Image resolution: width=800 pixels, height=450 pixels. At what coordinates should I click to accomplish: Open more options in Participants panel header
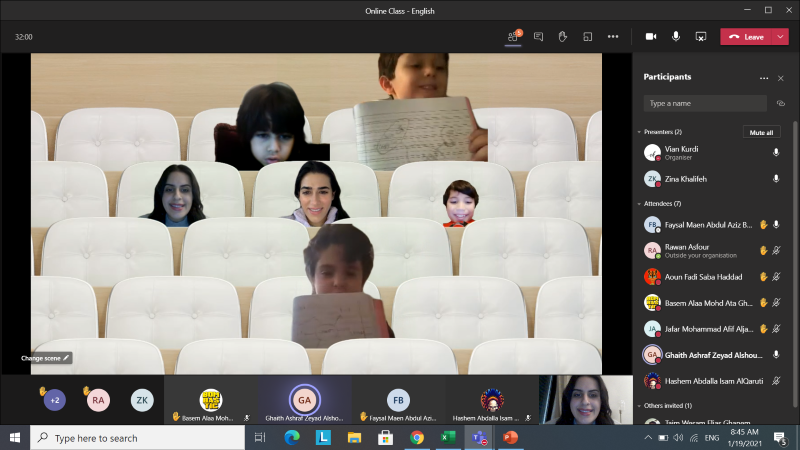(x=763, y=77)
